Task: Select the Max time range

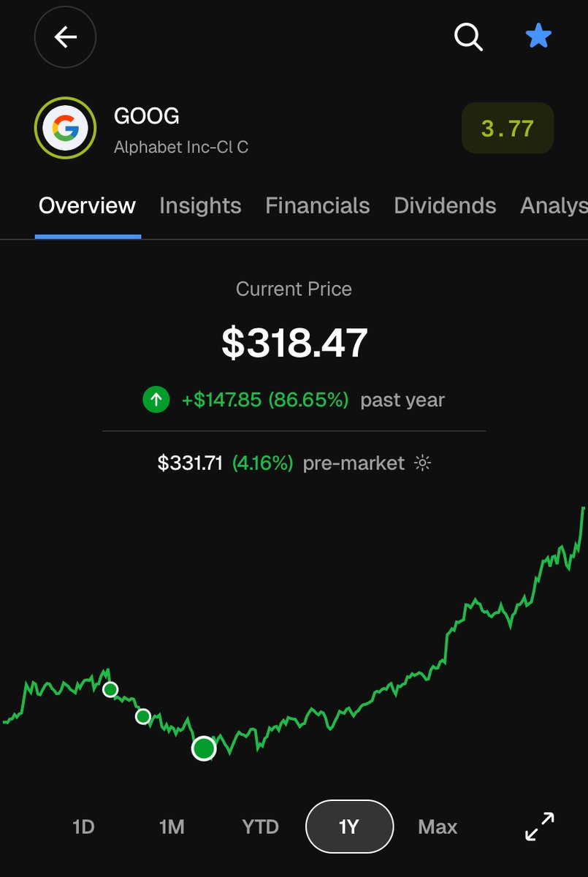Action: (437, 827)
